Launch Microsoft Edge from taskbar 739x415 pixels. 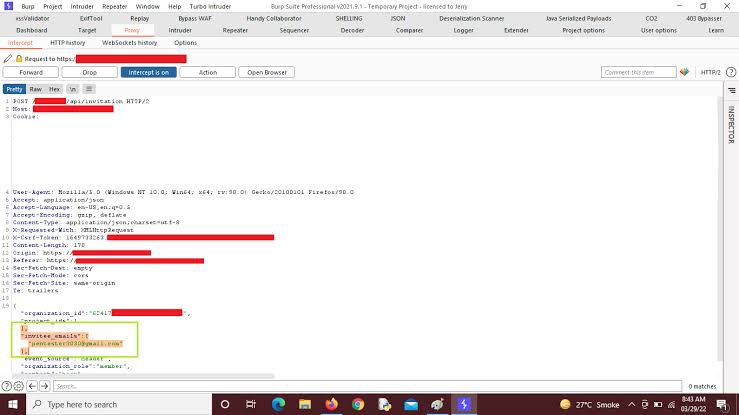tap(278, 404)
